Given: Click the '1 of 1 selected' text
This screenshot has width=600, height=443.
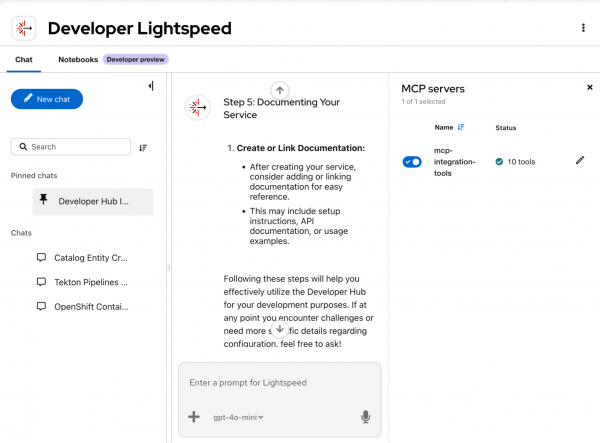Looking at the screenshot, I should 423,102.
